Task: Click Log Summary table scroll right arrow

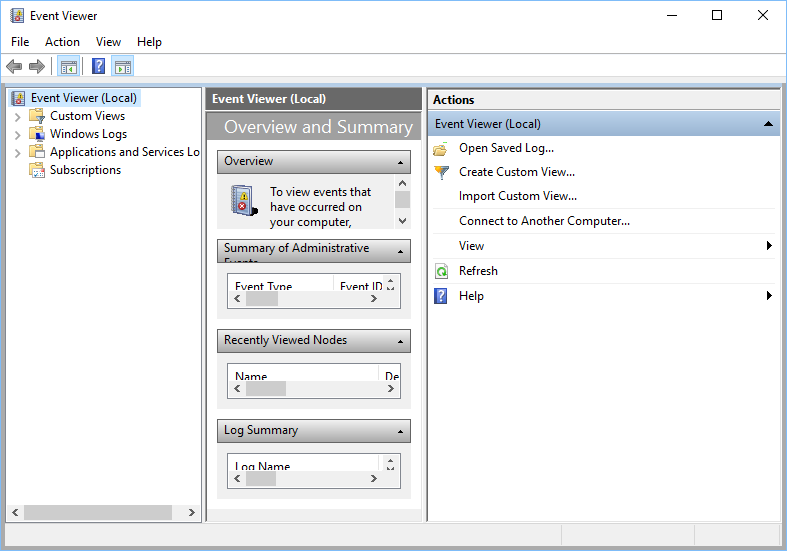Action: (373, 478)
